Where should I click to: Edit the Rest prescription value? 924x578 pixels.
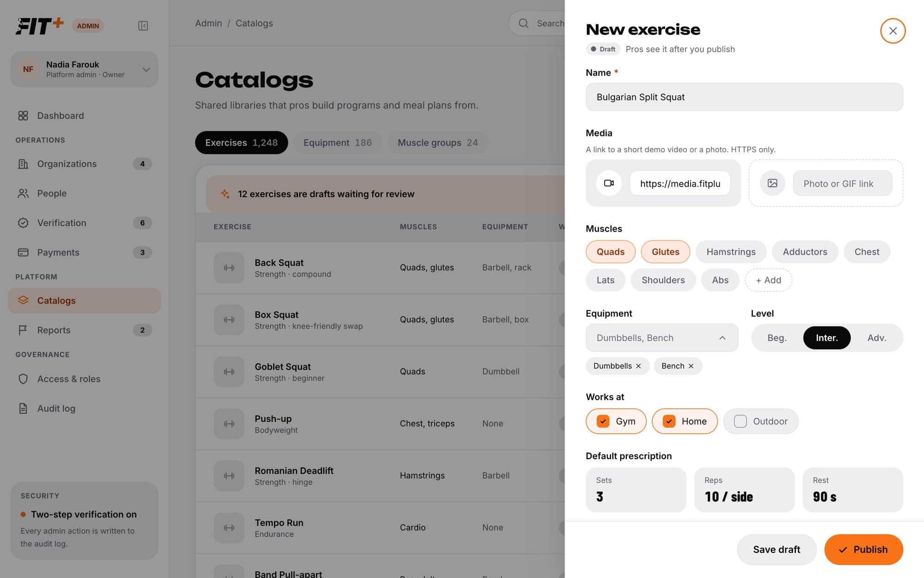852,490
